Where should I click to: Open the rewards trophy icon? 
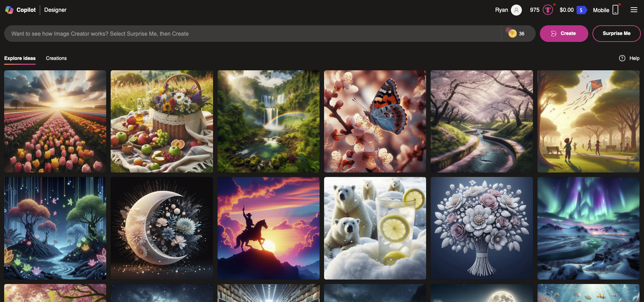548,10
